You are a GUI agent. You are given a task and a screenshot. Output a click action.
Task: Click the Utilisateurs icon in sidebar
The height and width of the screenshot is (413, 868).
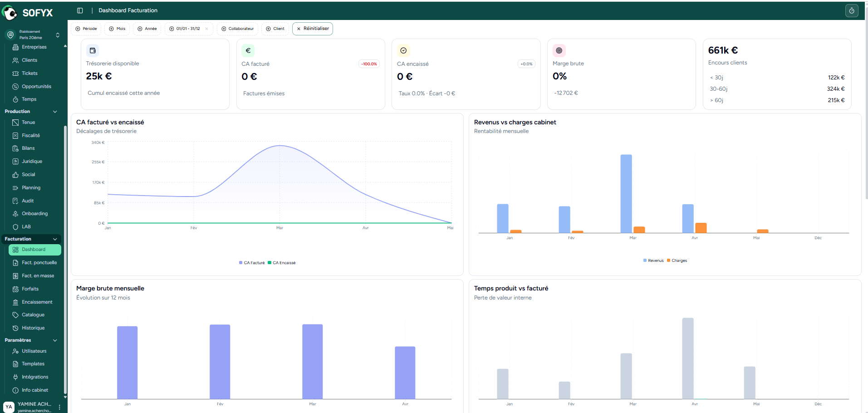click(x=15, y=351)
